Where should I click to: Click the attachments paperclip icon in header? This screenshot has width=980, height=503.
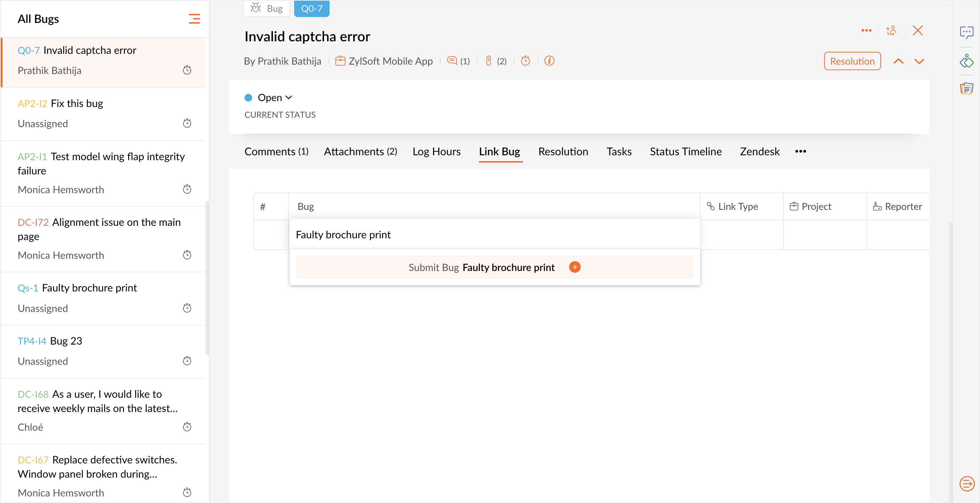pos(489,61)
